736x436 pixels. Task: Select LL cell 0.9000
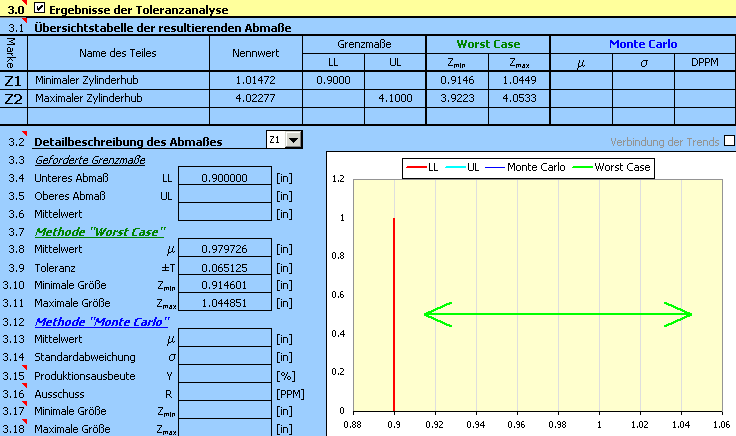(x=333, y=80)
